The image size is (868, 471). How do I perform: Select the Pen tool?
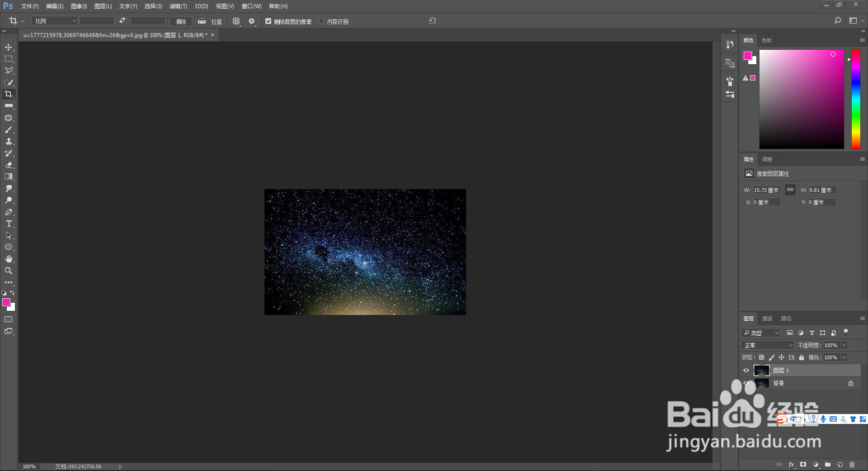9,212
